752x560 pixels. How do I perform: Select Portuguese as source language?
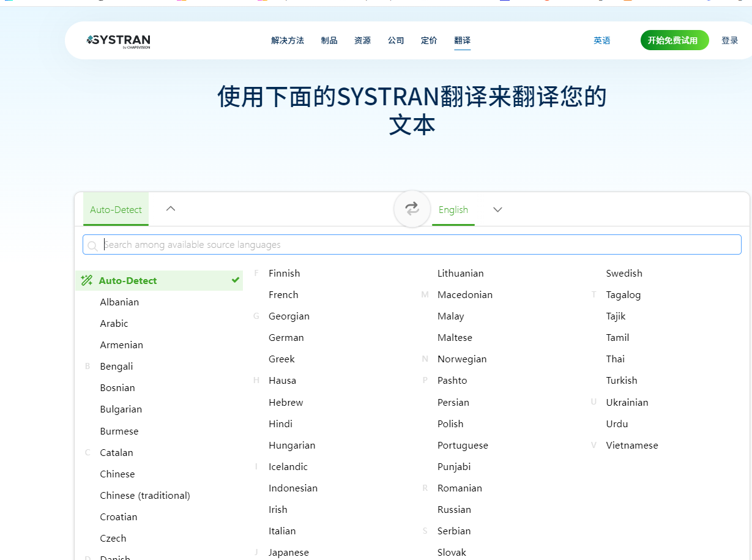click(463, 445)
